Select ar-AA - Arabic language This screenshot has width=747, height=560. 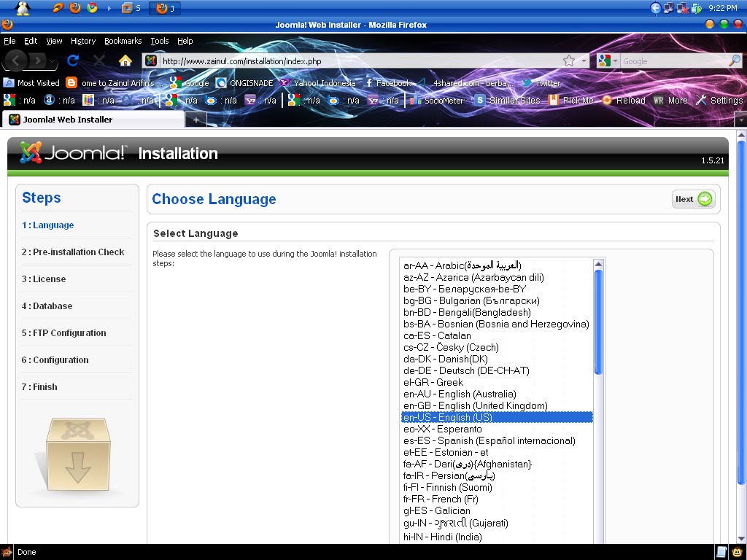497,265
